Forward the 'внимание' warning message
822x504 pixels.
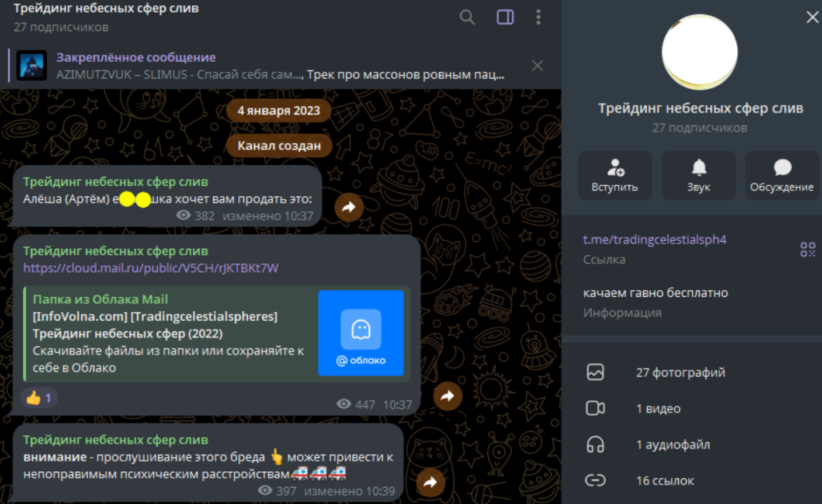431,482
